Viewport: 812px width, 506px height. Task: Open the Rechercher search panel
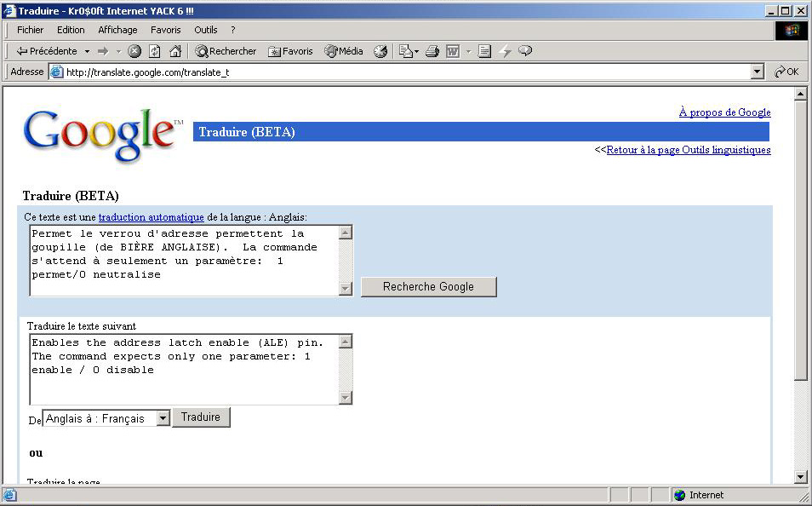(226, 51)
